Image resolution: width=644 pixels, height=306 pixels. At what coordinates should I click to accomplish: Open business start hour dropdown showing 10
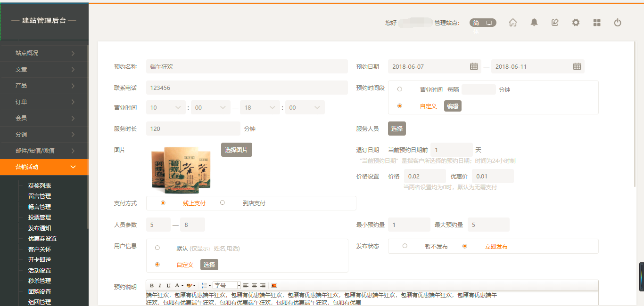click(165, 107)
